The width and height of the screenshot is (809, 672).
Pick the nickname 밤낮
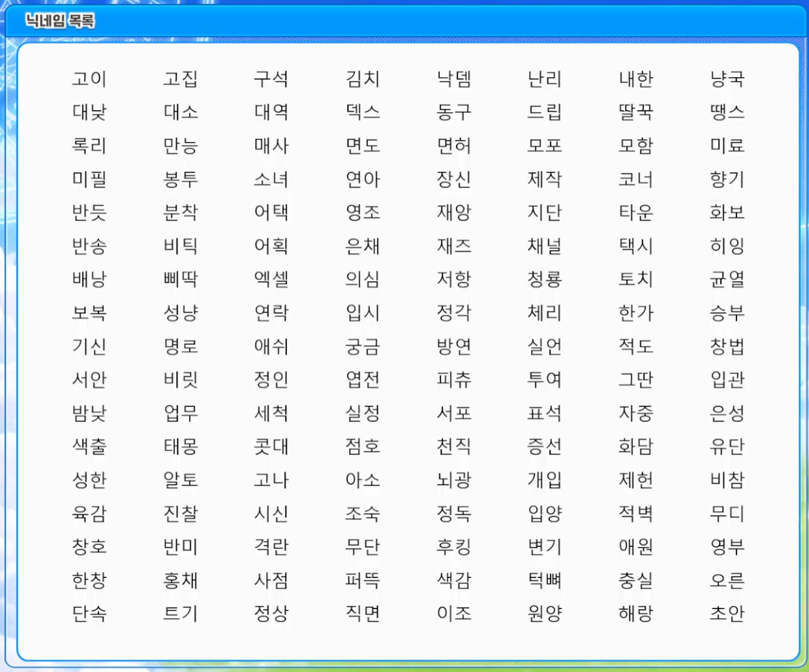[x=89, y=413]
